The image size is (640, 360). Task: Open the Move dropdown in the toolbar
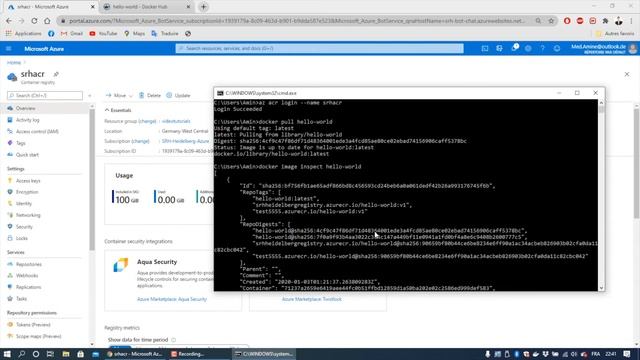pyautogui.click(x=119, y=96)
